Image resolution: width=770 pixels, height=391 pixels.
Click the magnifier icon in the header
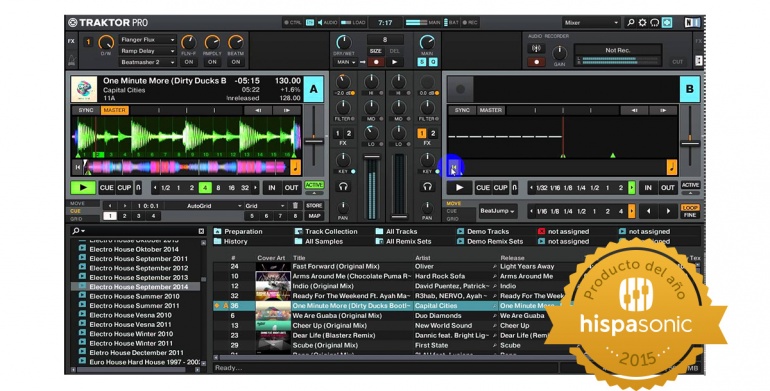point(631,23)
